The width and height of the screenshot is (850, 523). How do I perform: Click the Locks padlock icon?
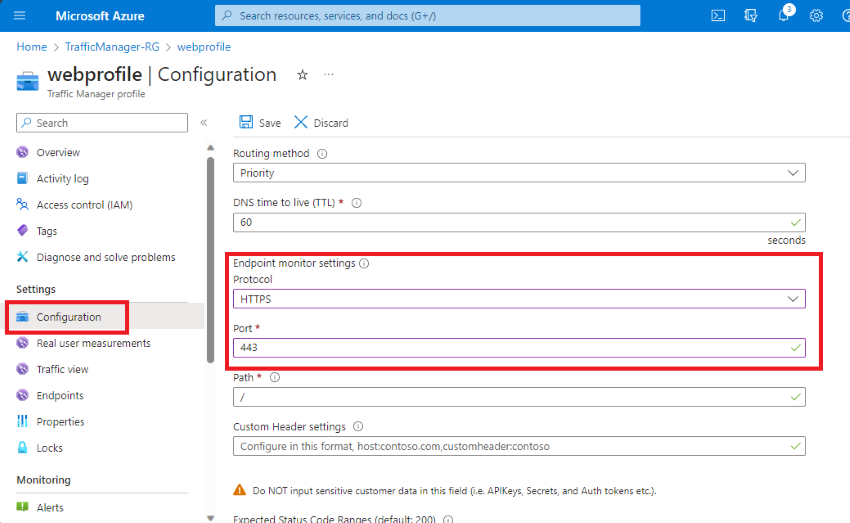pyautogui.click(x=22, y=448)
